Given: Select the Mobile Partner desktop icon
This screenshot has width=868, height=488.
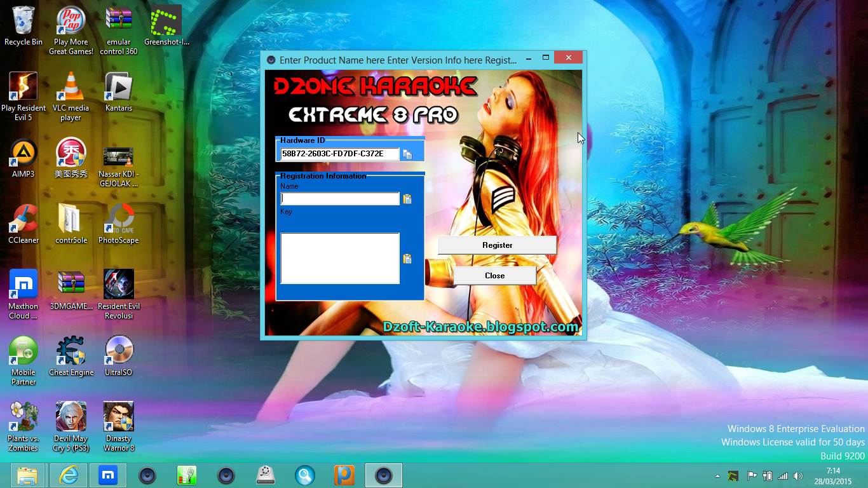Looking at the screenshot, I should pyautogui.click(x=24, y=361).
